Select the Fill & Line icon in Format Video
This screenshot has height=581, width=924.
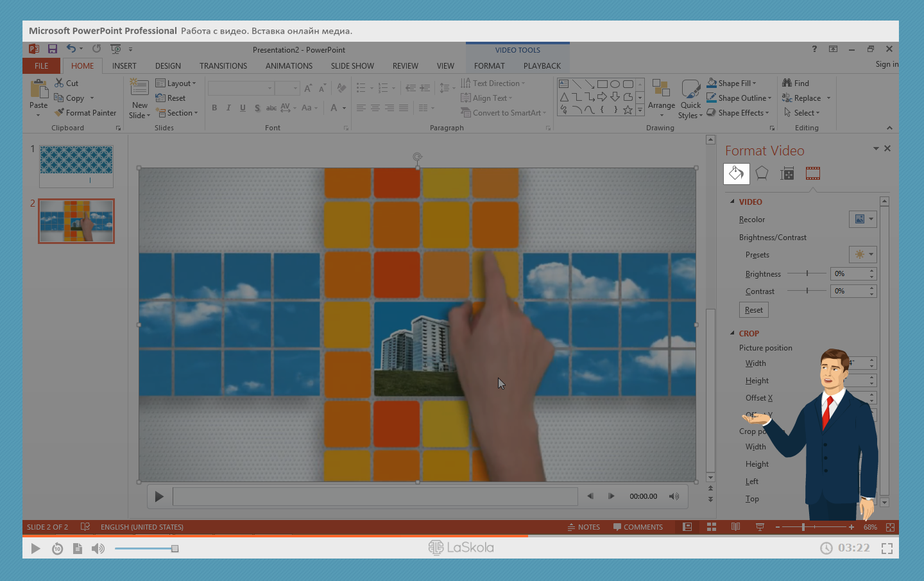point(736,173)
